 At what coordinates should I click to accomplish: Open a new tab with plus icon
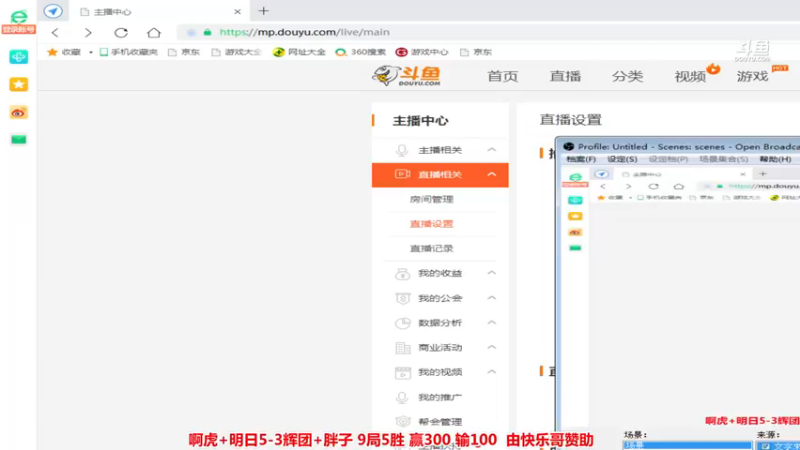[x=263, y=11]
